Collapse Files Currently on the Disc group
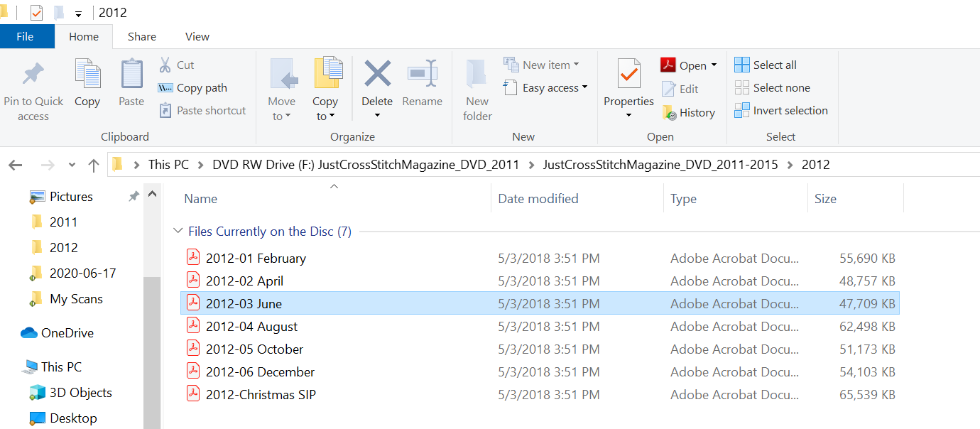Viewport: 980px width, 429px height. click(x=178, y=232)
